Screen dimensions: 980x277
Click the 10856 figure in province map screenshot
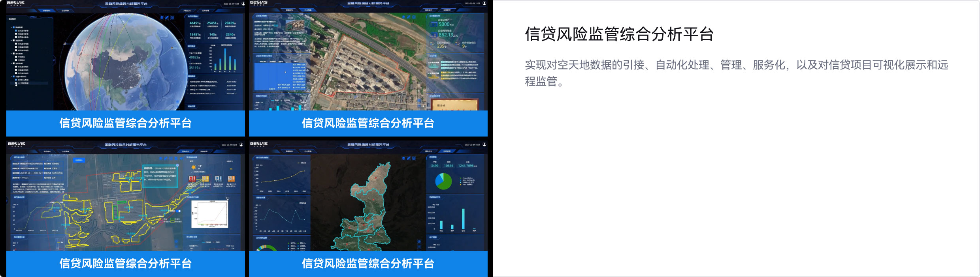(x=449, y=166)
